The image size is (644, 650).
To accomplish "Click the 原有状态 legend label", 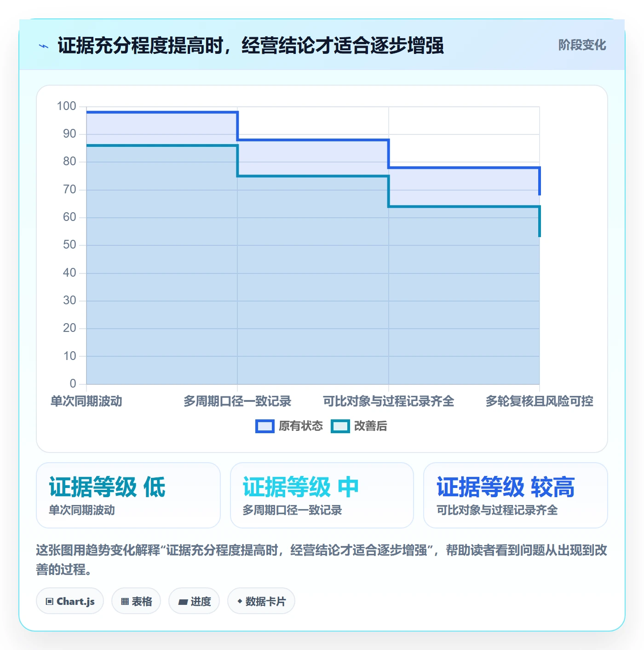I will 301,426.
